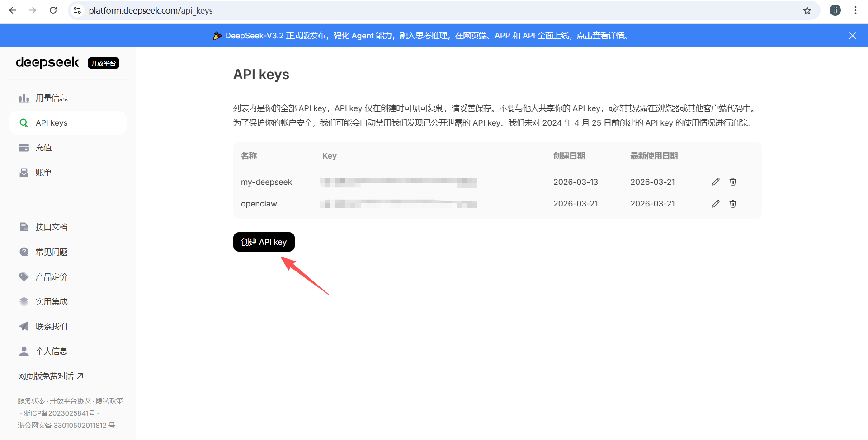Screen dimensions: 868x440
Task: Click my-deepseek creation date 2026-03-13
Action: point(576,182)
